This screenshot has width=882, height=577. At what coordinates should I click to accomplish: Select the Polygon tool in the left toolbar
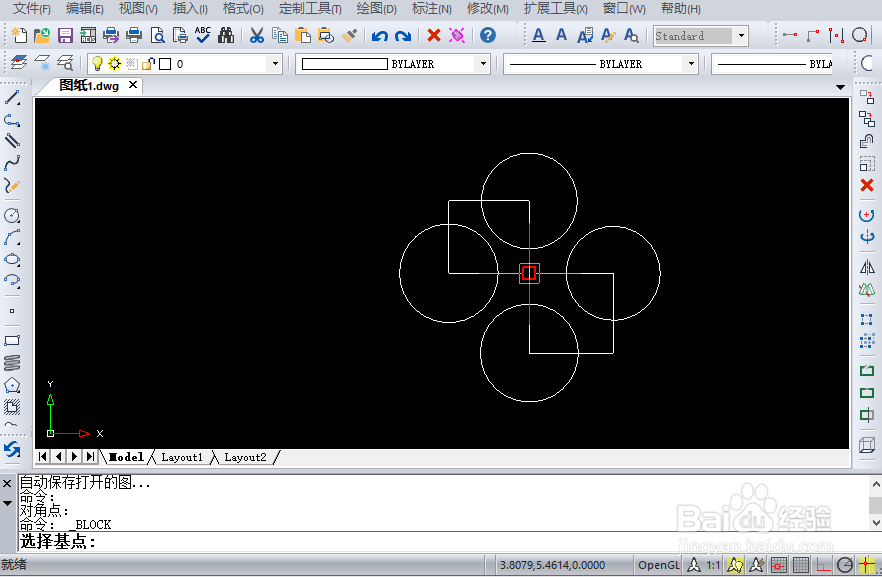(12, 385)
